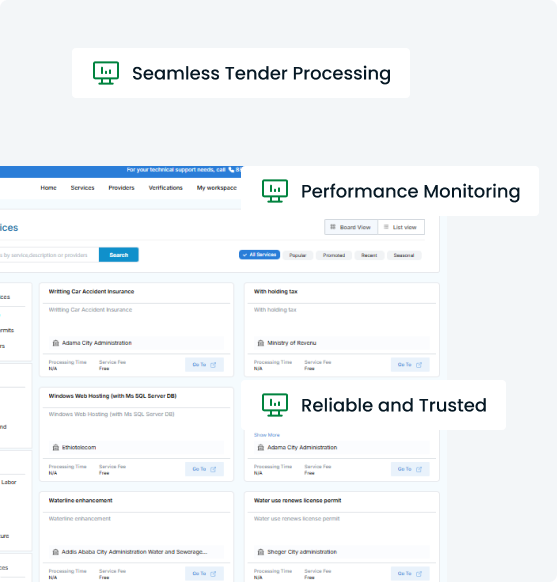Click the technical support call banner text

coord(176,170)
